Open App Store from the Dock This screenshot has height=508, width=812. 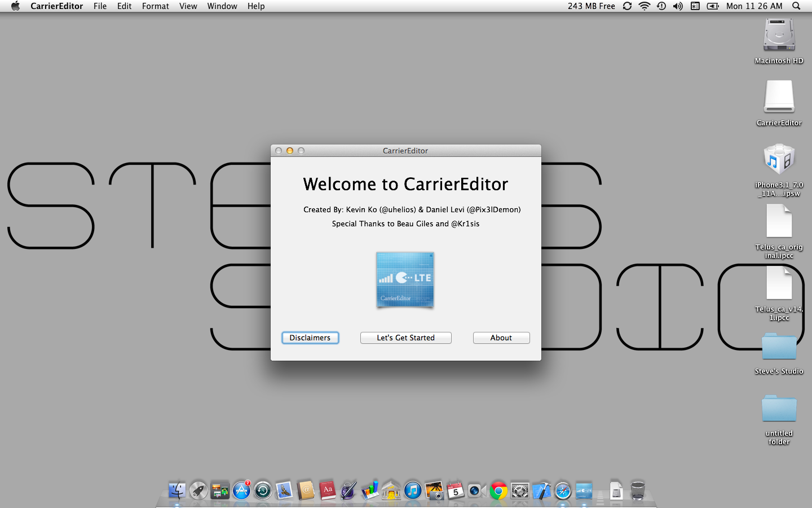[241, 490]
